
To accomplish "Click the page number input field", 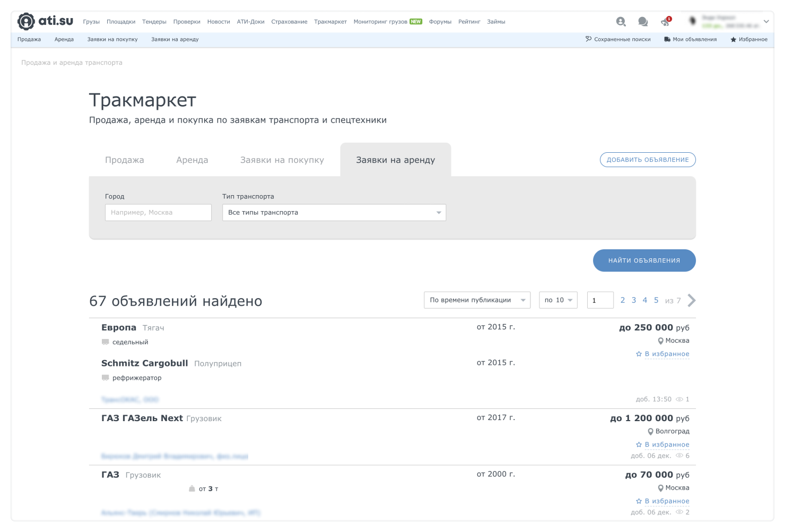I will [x=600, y=300].
